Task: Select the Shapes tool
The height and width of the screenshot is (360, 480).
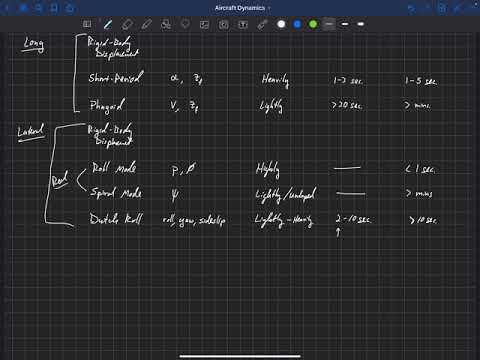Action: pos(166,24)
